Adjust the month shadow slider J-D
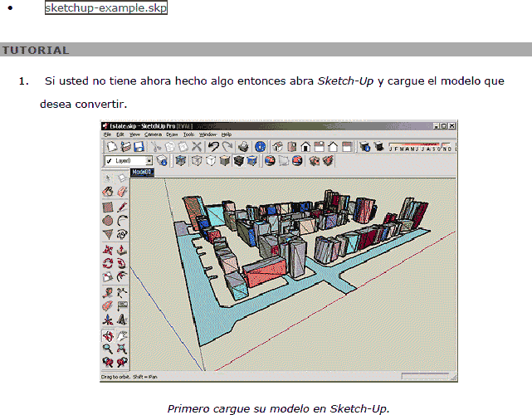 point(420,147)
